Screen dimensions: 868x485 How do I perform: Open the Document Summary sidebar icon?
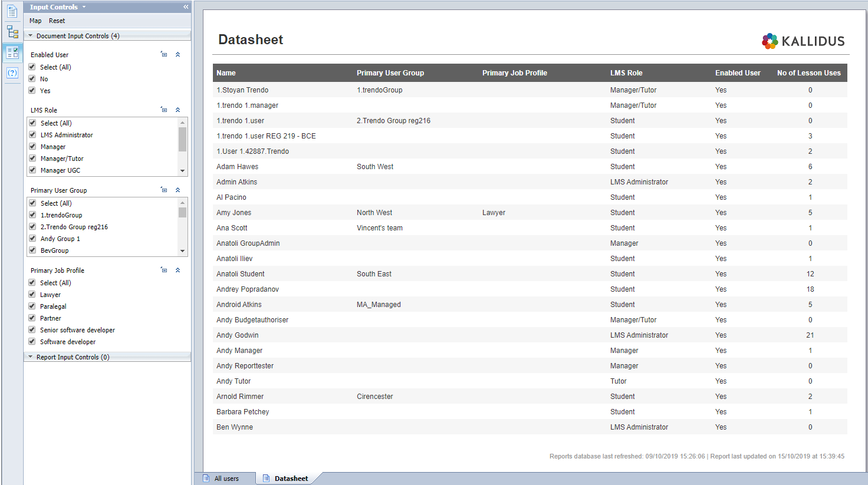pos(12,12)
